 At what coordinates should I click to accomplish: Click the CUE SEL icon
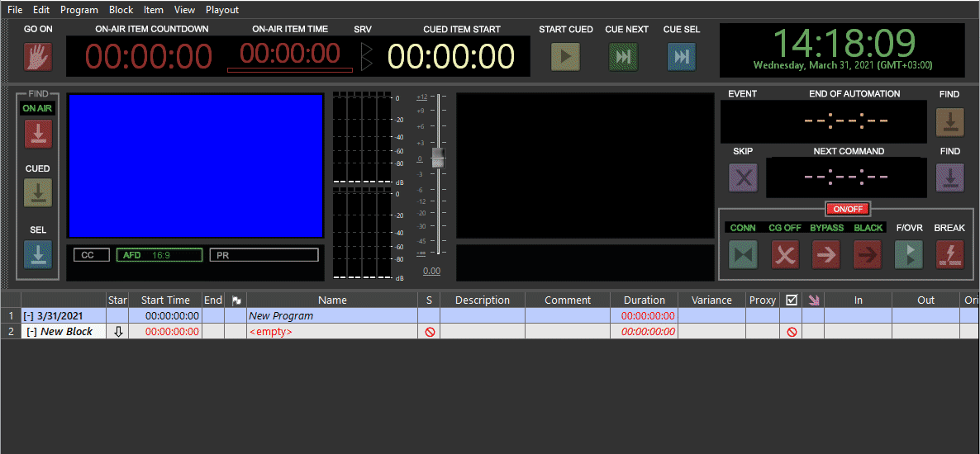pos(681,57)
